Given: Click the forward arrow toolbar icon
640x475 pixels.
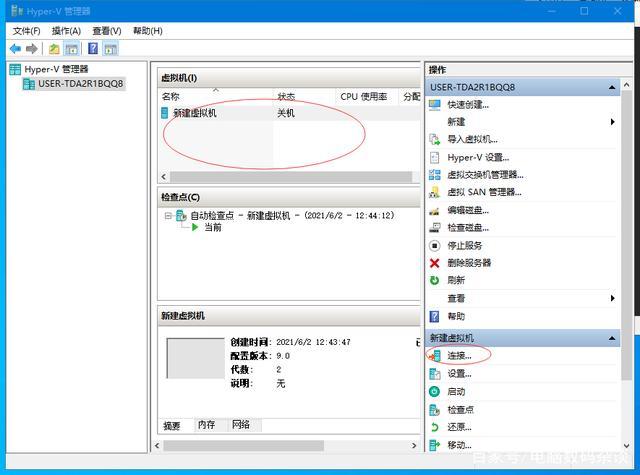Looking at the screenshot, I should (x=31, y=49).
